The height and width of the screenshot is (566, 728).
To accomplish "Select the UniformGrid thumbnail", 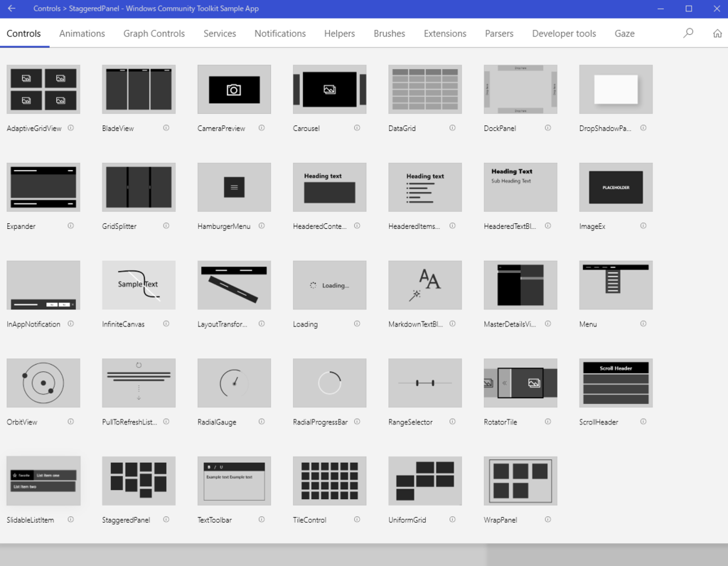I will (x=425, y=481).
